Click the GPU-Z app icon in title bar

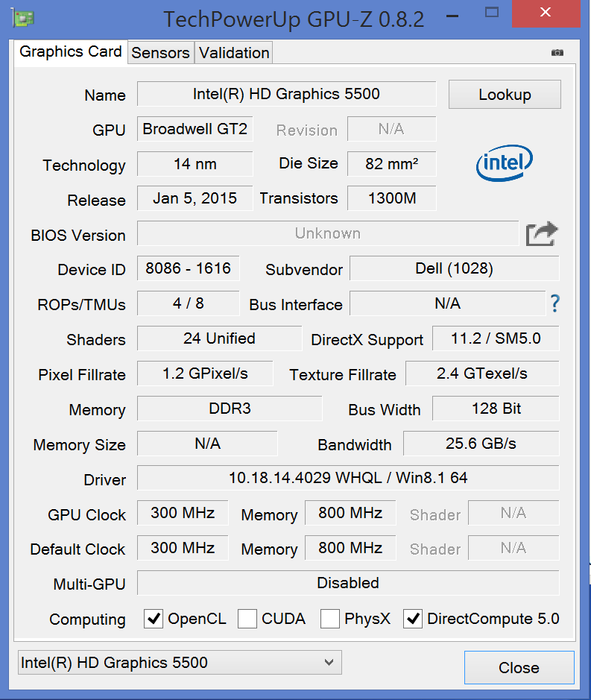[x=23, y=18]
